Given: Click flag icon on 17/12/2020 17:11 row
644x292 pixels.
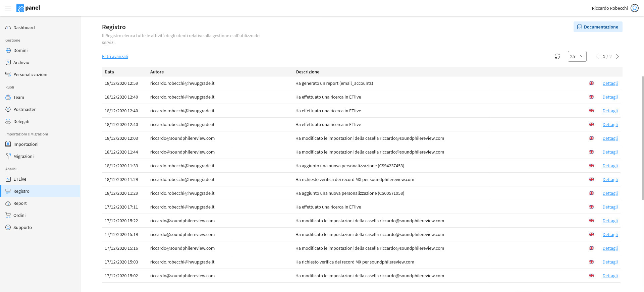Looking at the screenshot, I should [591, 207].
